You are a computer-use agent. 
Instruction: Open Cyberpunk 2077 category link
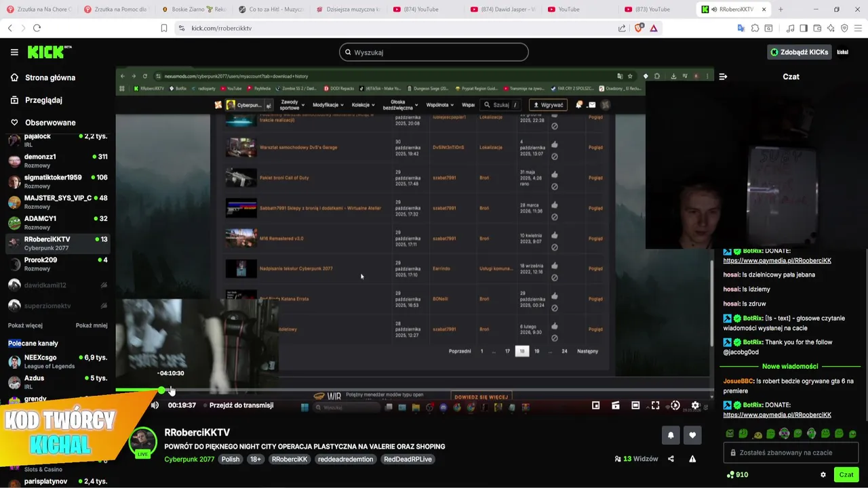pos(189,459)
